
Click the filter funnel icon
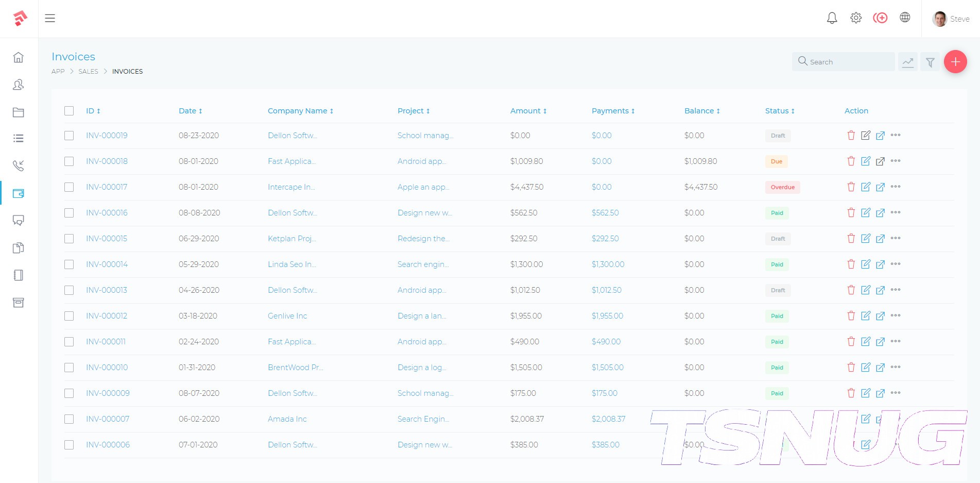(x=930, y=62)
